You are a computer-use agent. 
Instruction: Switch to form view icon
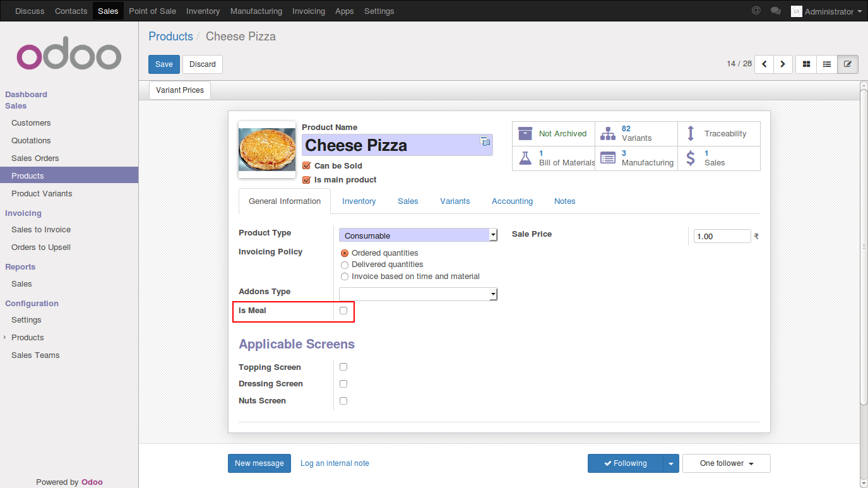click(848, 64)
